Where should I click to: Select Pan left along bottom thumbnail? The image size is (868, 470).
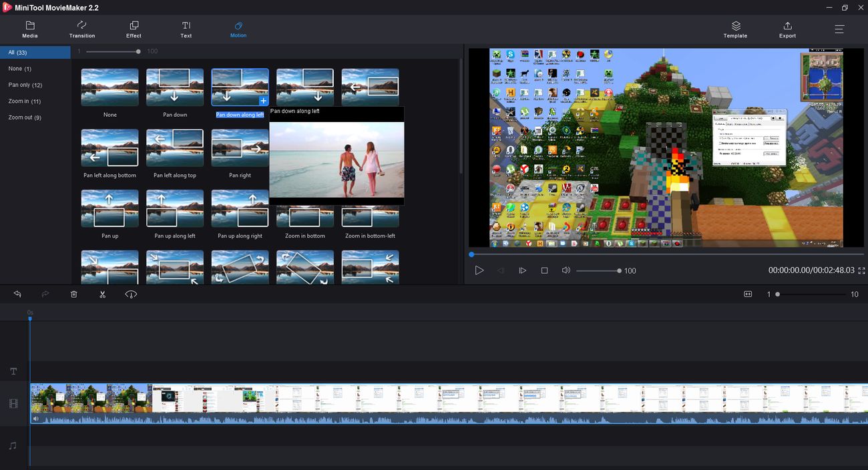coord(110,148)
